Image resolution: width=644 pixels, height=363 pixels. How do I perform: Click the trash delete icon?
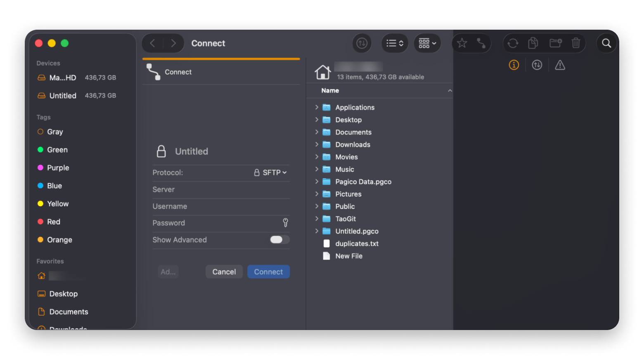[x=576, y=43]
